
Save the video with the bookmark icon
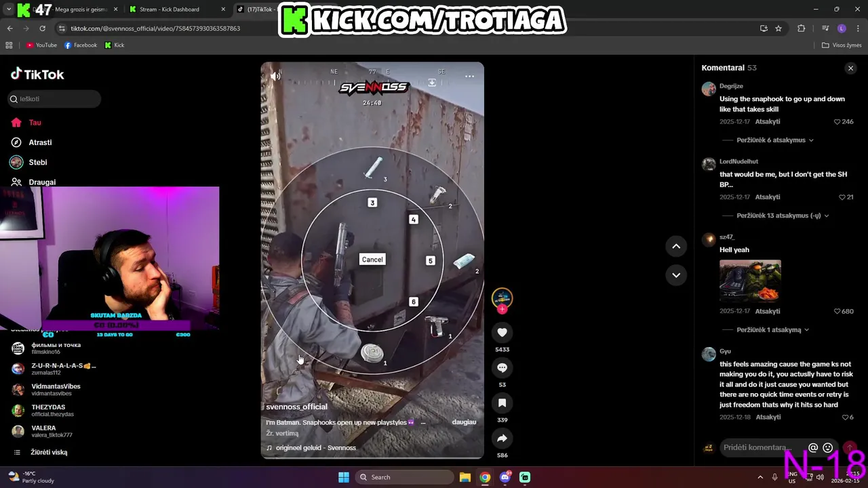502,403
